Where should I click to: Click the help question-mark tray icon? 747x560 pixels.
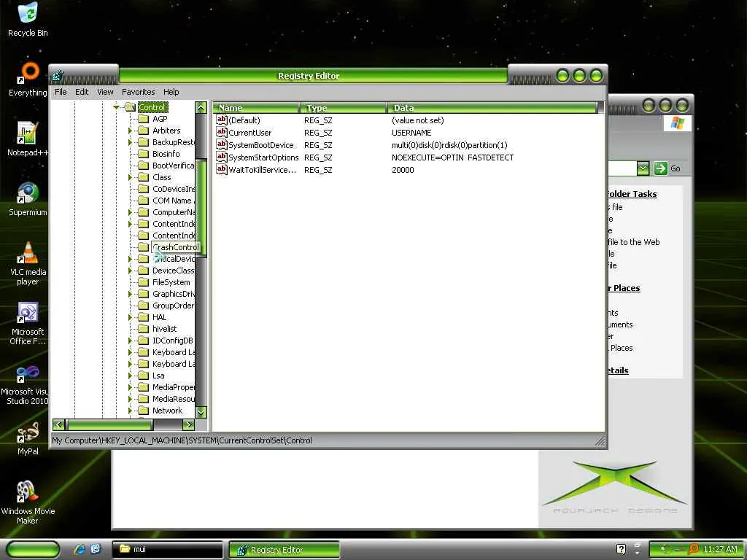[x=621, y=550]
